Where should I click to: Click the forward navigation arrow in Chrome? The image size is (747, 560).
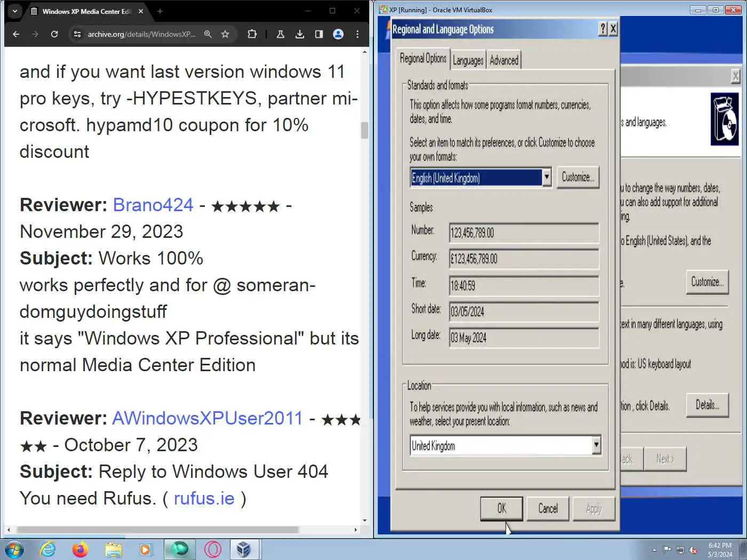click(x=35, y=34)
